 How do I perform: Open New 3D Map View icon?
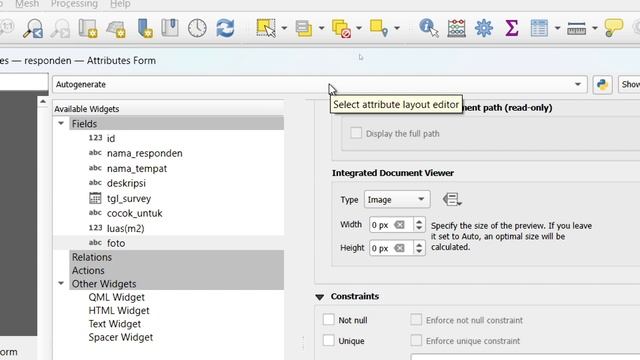pyautogui.click(x=116, y=29)
